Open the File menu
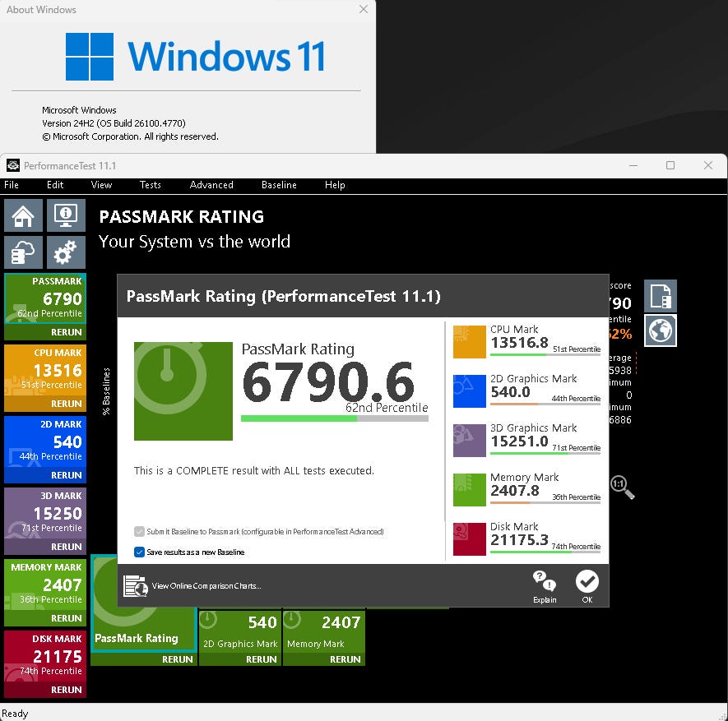 pyautogui.click(x=12, y=185)
